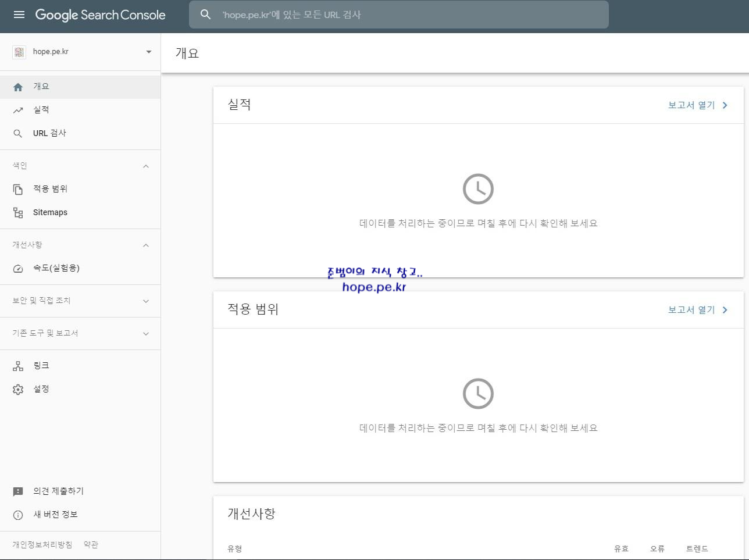Open the URL 검사 menu item
The height and width of the screenshot is (560, 749).
coord(80,133)
